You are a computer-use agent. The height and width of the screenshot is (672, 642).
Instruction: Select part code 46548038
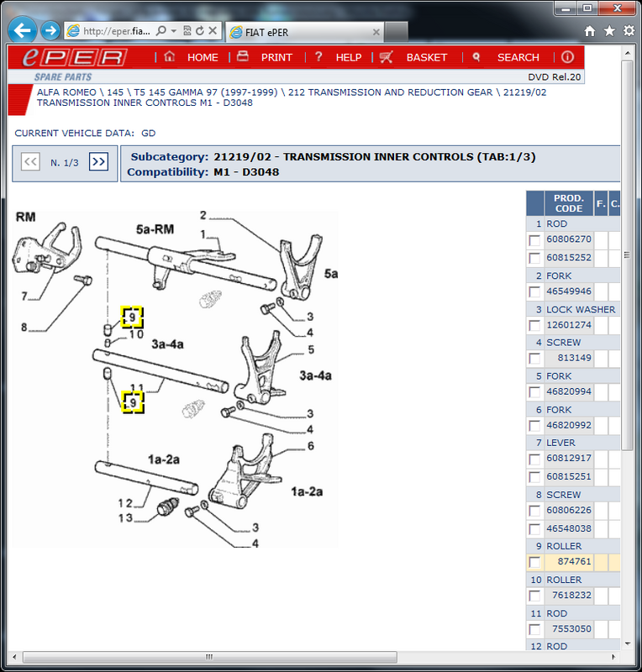[x=569, y=528]
